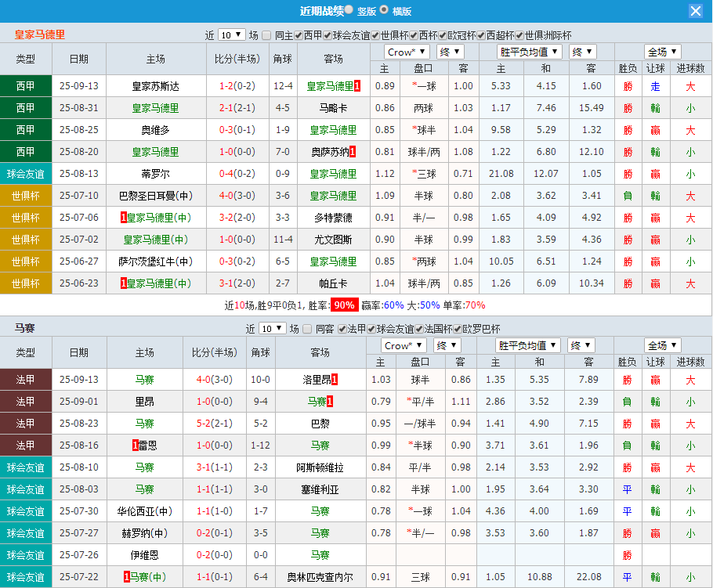Click the red badge beside 洛里昂

[333, 379]
